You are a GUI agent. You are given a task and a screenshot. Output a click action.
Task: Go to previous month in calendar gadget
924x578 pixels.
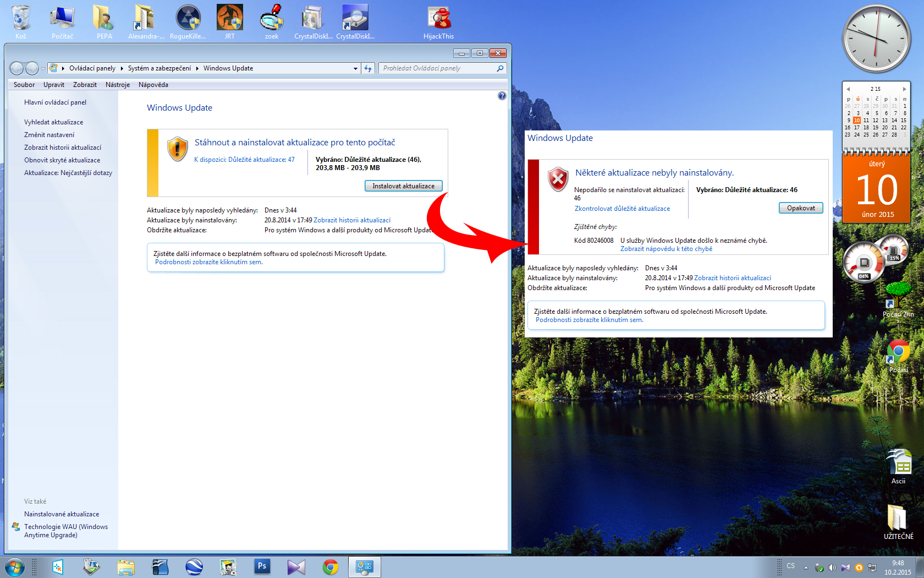[848, 89]
